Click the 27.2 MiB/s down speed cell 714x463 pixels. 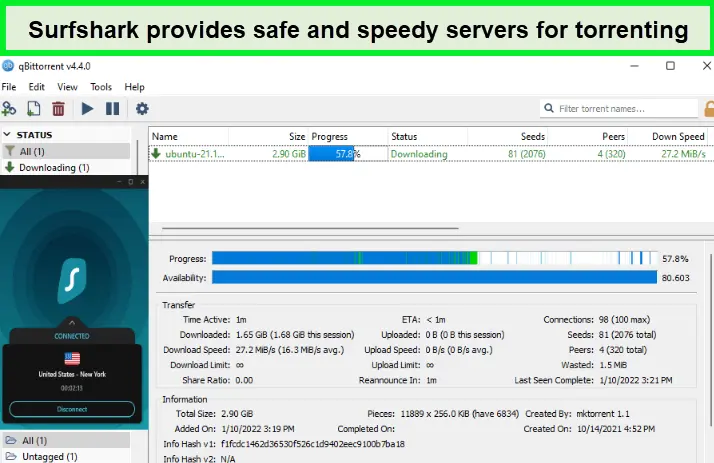pos(683,154)
